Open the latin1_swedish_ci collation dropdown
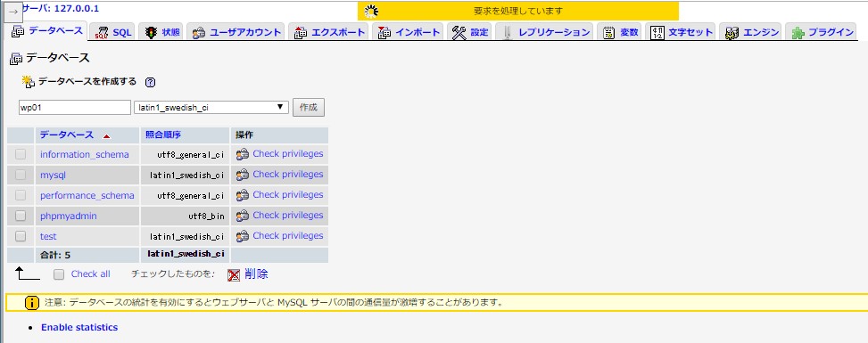 point(211,107)
